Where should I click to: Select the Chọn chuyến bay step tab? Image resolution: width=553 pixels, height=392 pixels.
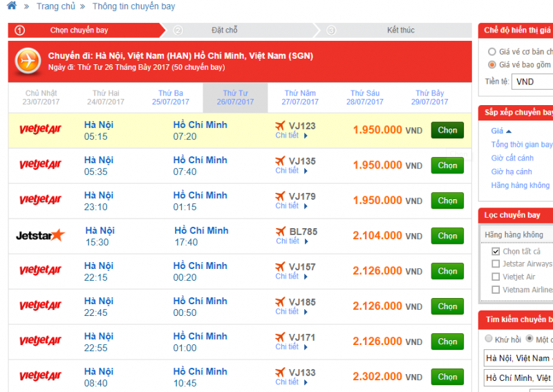coord(86,30)
